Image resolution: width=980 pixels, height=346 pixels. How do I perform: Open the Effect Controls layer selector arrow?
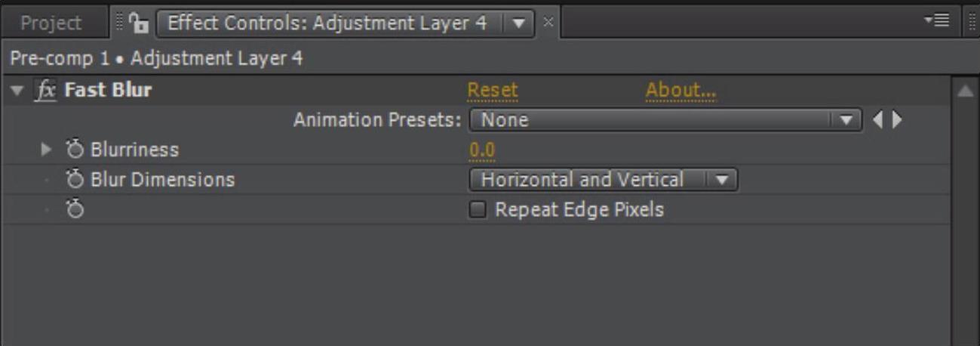pos(518,23)
